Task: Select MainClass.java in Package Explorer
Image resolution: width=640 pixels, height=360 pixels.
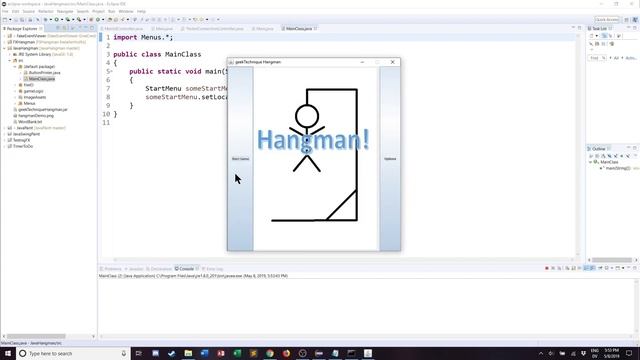Action: (42, 79)
